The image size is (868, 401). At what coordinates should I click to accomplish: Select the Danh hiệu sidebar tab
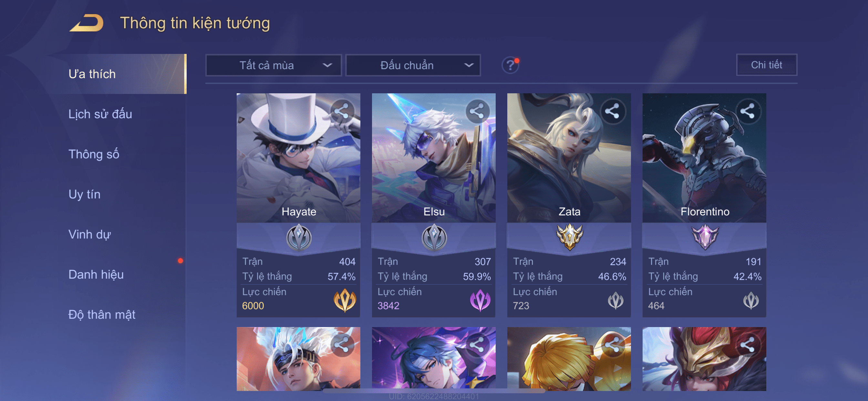tap(96, 274)
